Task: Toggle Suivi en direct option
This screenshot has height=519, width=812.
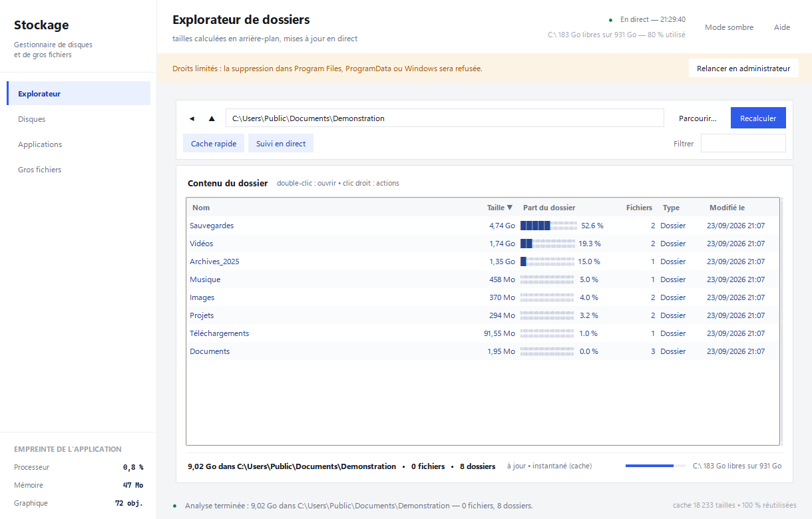Action: pos(281,144)
